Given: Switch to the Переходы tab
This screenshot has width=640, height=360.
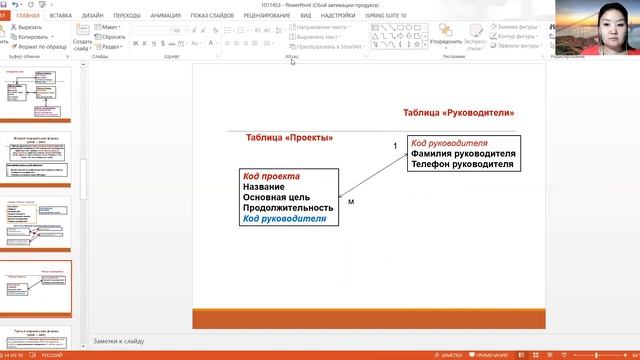Looking at the screenshot, I should click(127, 16).
